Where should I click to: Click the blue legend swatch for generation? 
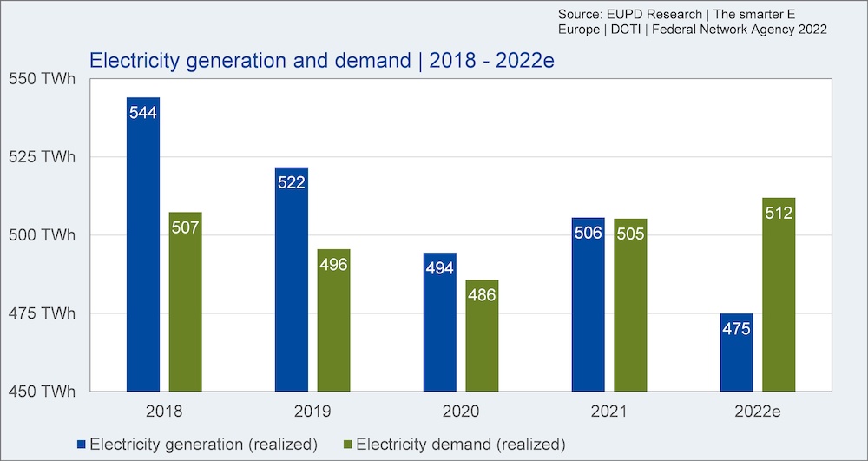82,444
